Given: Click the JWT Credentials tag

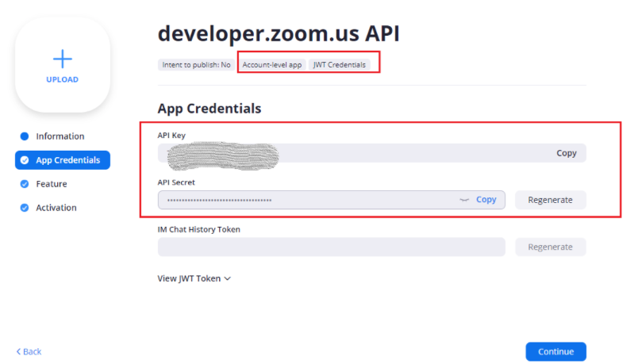Looking at the screenshot, I should point(340,65).
